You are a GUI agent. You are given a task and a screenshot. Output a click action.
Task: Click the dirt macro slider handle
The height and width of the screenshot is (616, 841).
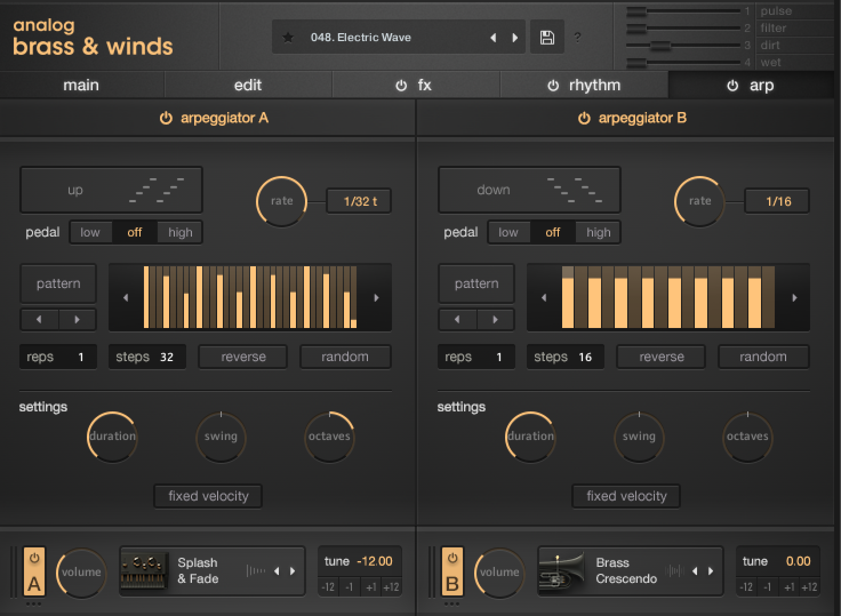click(x=660, y=45)
